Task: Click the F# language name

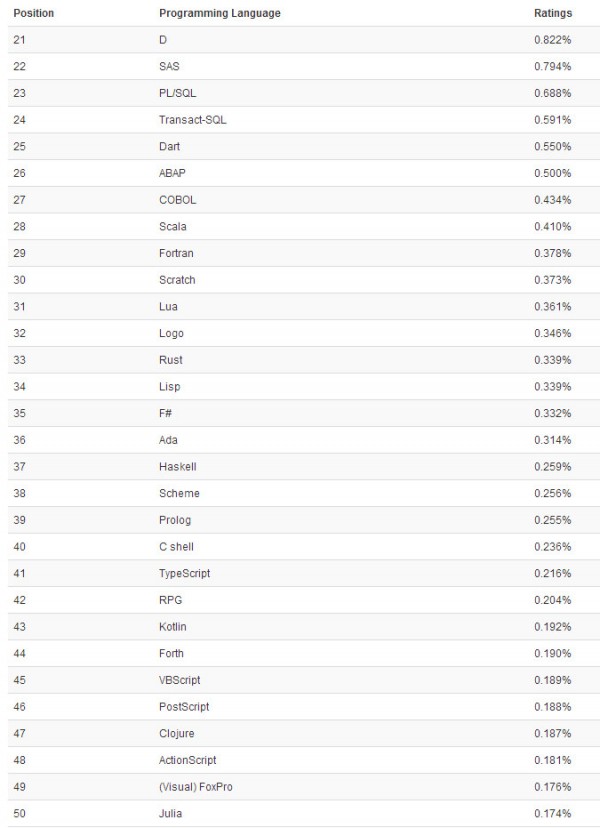Action: click(165, 413)
